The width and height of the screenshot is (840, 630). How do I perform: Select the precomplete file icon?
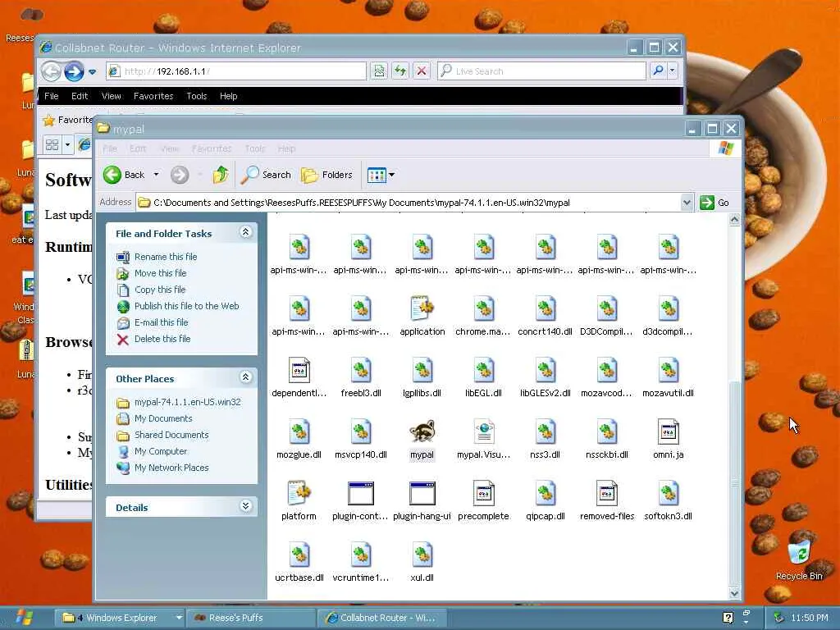click(484, 493)
